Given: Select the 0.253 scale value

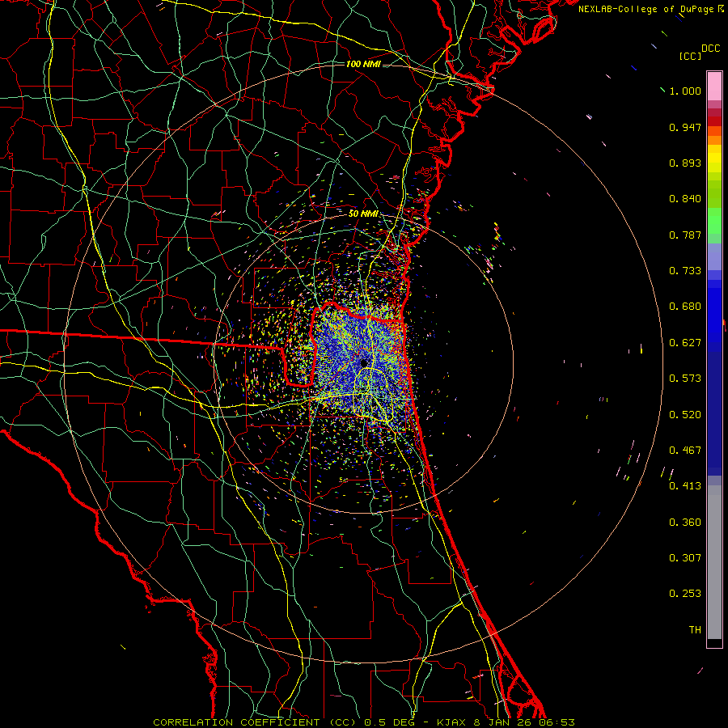Looking at the screenshot, I should coord(685,594).
